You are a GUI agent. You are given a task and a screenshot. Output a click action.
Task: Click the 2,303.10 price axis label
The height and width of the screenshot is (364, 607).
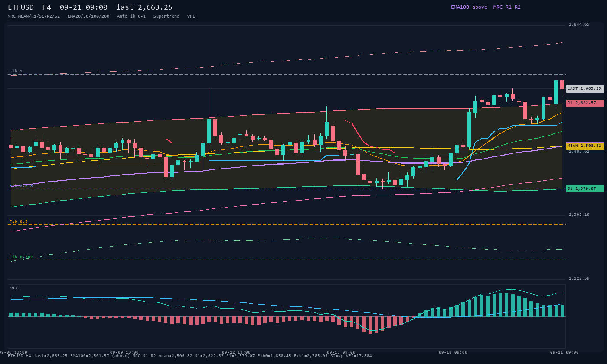[x=579, y=215]
